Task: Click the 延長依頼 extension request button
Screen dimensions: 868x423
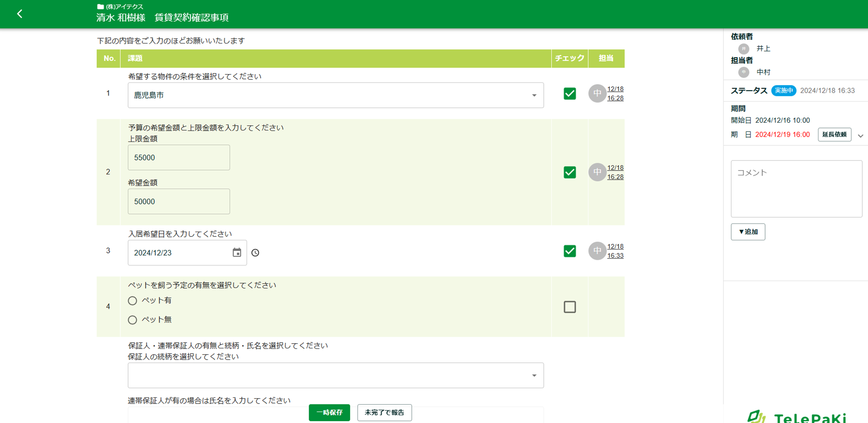Action: click(x=834, y=134)
